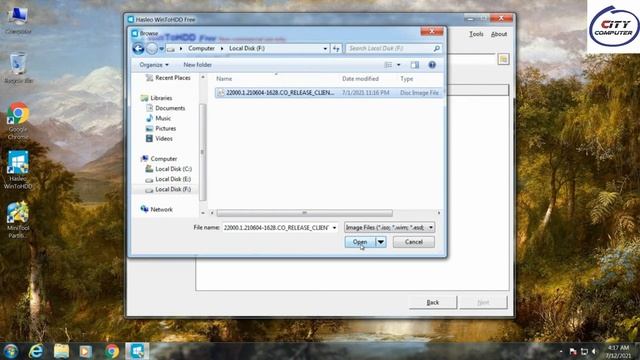640x360 pixels.
Task: Open MiniTool Partition desktop shortcut
Action: pos(18,220)
